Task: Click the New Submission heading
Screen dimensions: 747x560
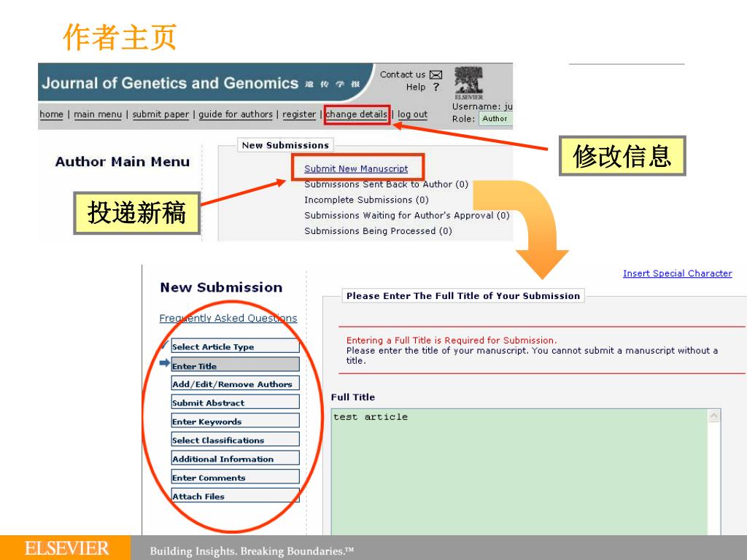Action: click(221, 287)
